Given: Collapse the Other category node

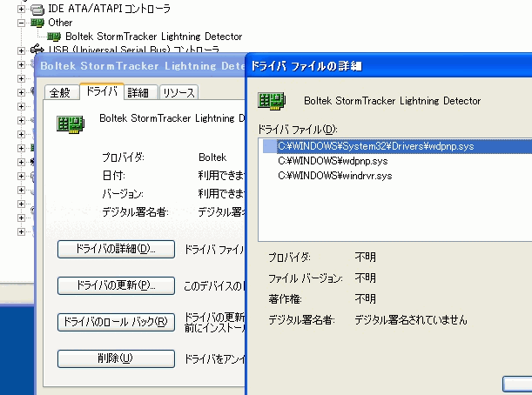Looking at the screenshot, I should (x=22, y=22).
